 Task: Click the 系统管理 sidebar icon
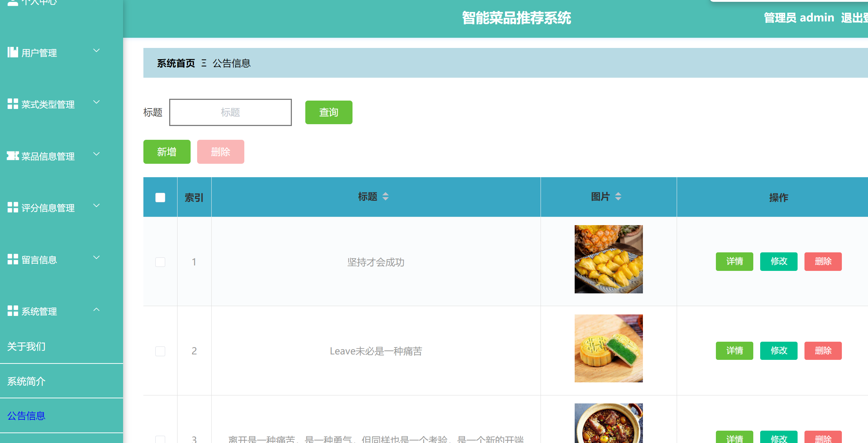click(13, 310)
